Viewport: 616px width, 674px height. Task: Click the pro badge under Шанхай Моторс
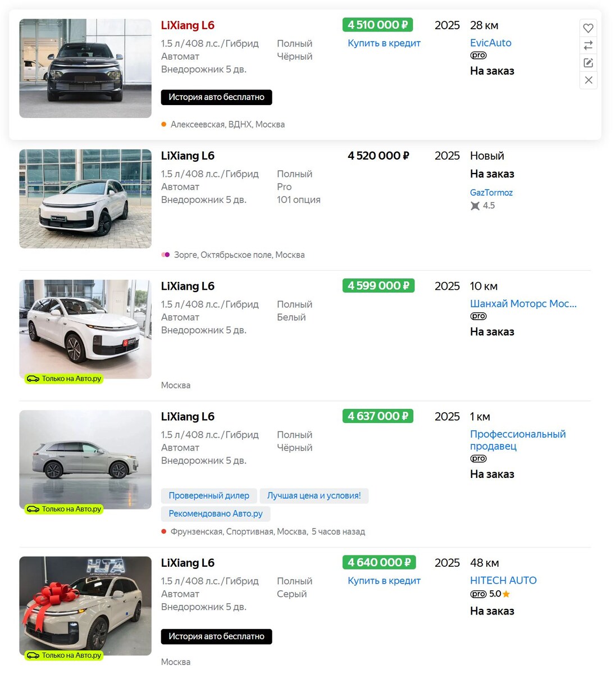[x=477, y=316]
